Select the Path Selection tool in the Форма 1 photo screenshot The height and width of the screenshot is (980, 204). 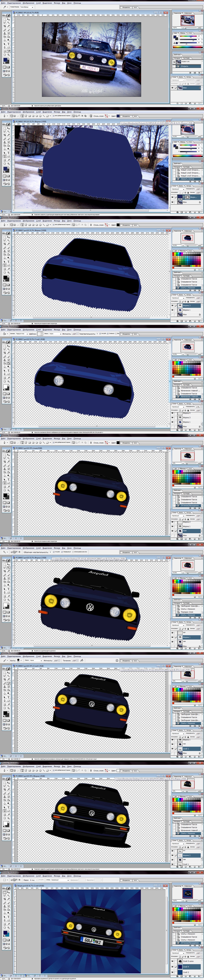[x=4, y=153]
